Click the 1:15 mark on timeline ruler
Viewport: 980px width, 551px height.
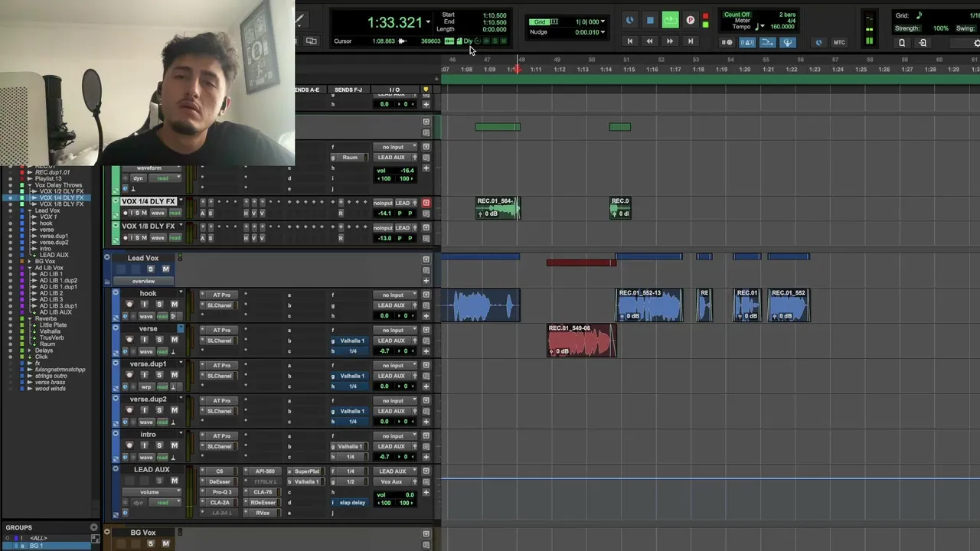[x=629, y=70]
